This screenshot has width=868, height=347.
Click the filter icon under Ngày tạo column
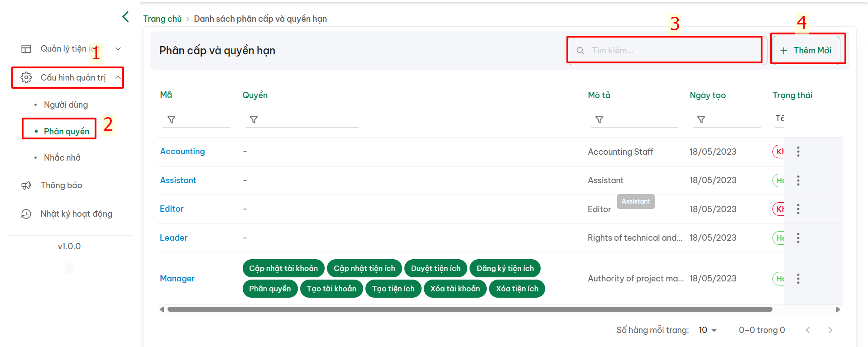[701, 119]
